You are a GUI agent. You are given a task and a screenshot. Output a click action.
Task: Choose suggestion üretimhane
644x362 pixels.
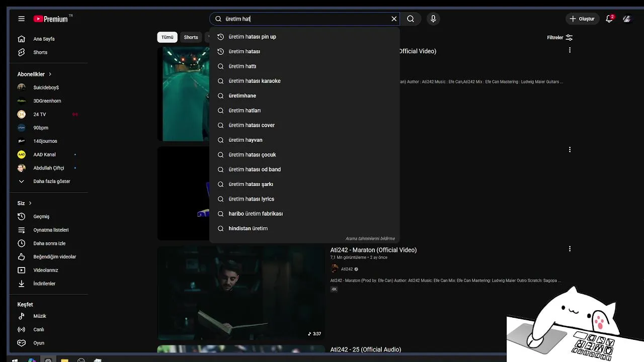click(x=304, y=96)
